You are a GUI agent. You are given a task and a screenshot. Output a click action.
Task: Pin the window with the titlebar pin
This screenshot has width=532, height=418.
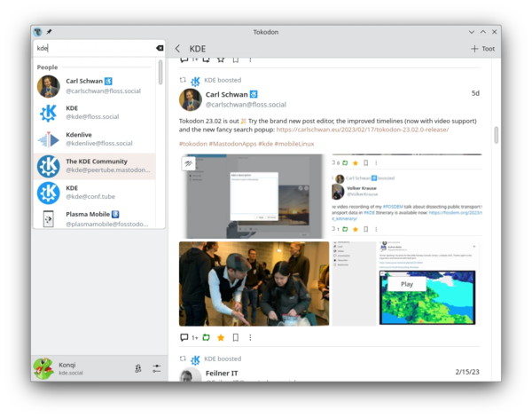click(49, 32)
